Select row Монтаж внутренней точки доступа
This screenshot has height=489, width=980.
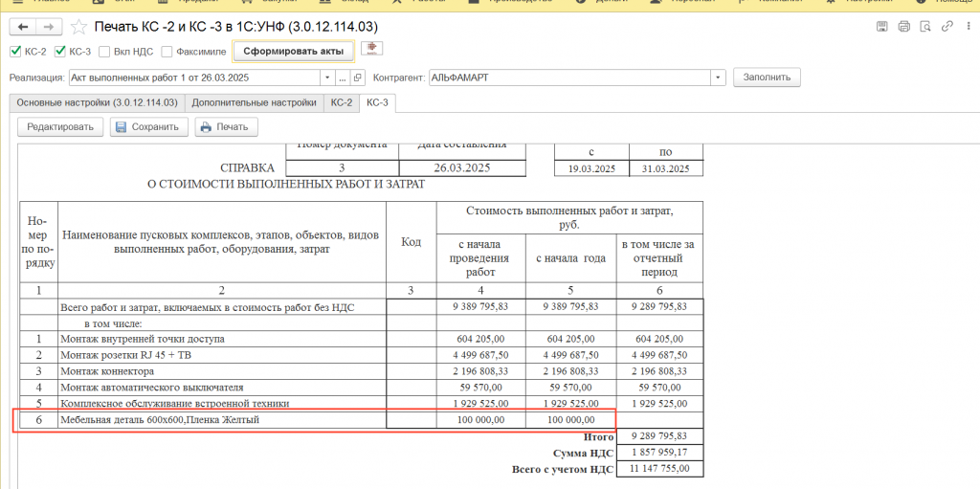point(361,339)
